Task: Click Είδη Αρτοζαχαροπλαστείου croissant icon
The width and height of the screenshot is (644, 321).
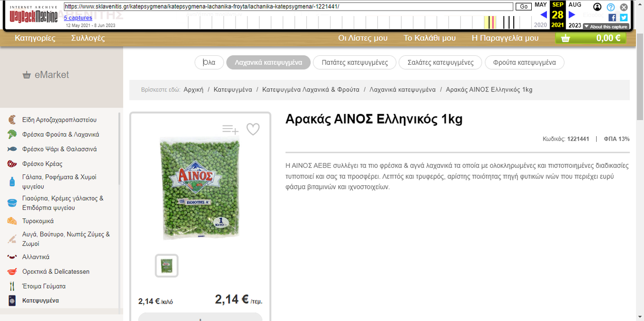Action: [x=12, y=120]
